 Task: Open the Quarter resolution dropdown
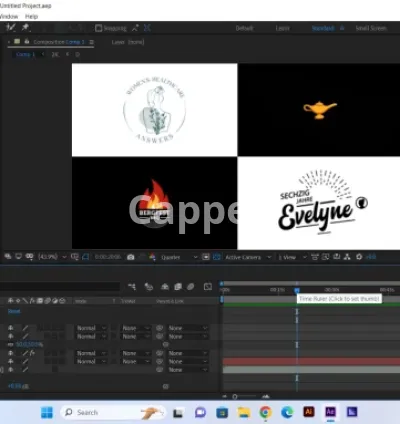tap(179, 257)
